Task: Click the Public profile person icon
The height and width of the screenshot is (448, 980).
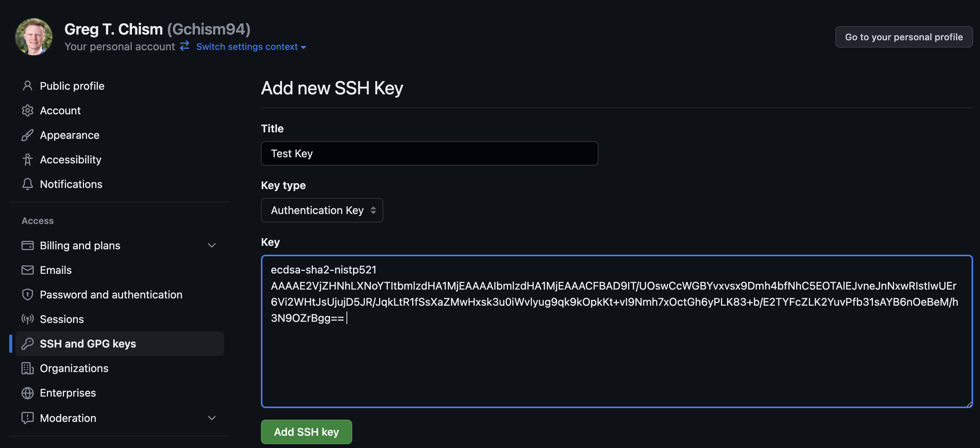Action: (x=27, y=86)
